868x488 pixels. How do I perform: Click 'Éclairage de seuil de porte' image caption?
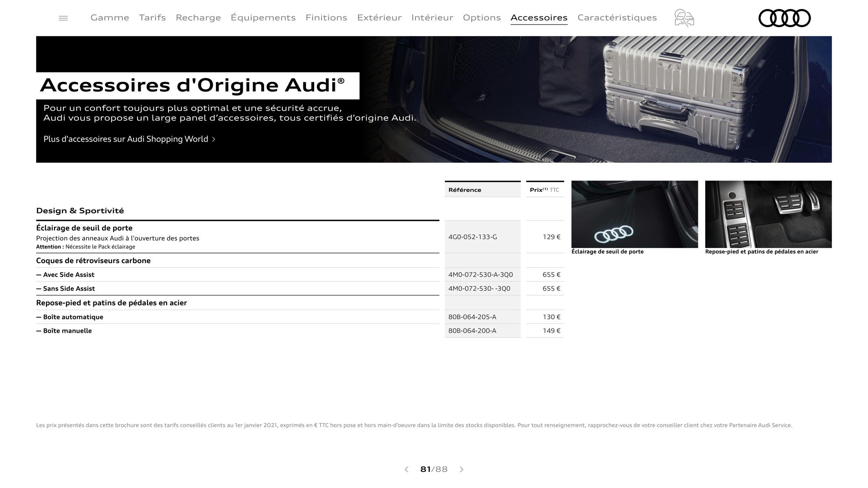coord(608,252)
